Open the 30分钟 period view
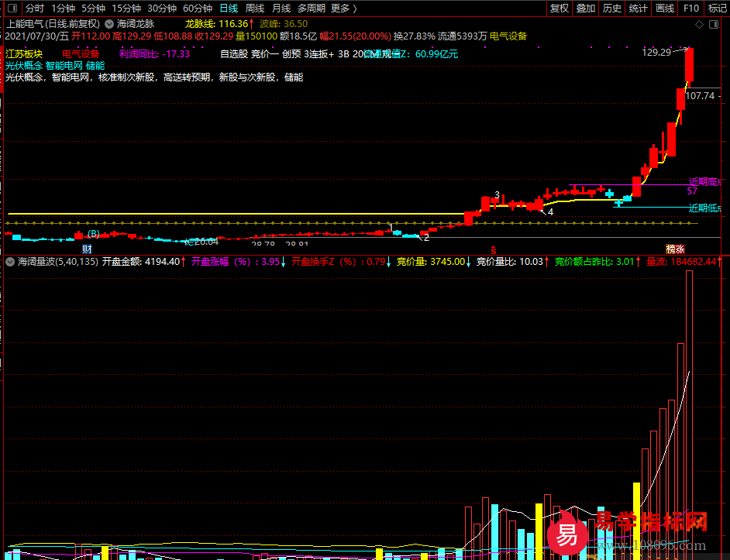The image size is (730, 560). click(162, 9)
